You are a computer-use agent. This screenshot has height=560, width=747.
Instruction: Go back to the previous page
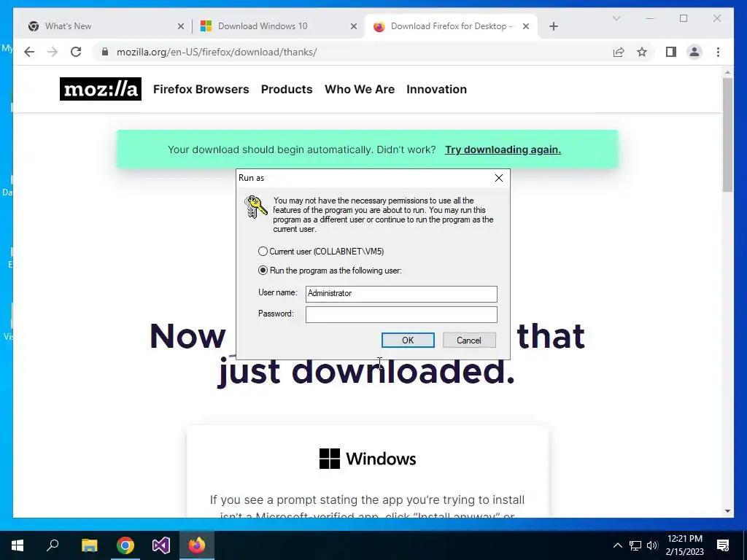[29, 52]
